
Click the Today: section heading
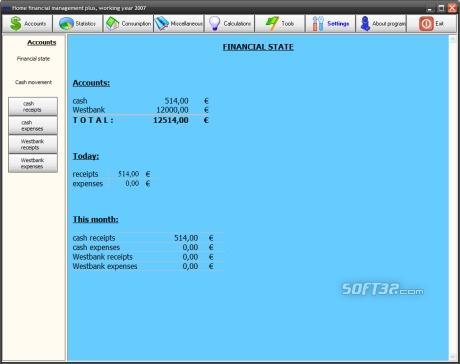(x=86, y=156)
